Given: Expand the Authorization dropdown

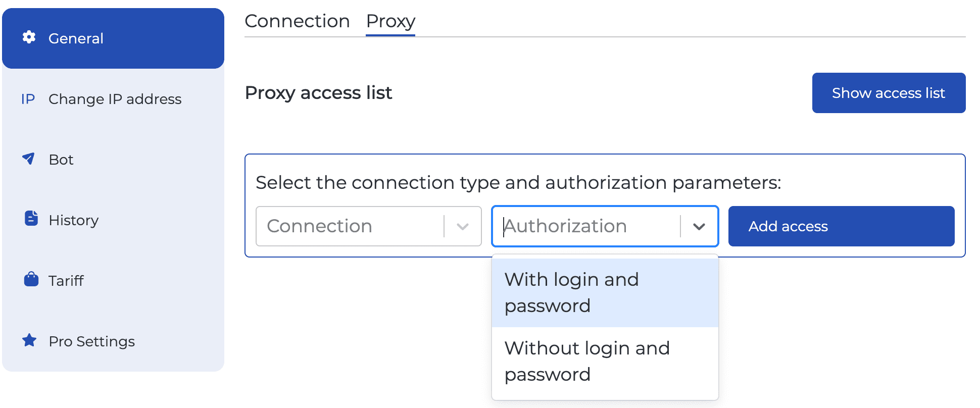Looking at the screenshot, I should pos(700,226).
